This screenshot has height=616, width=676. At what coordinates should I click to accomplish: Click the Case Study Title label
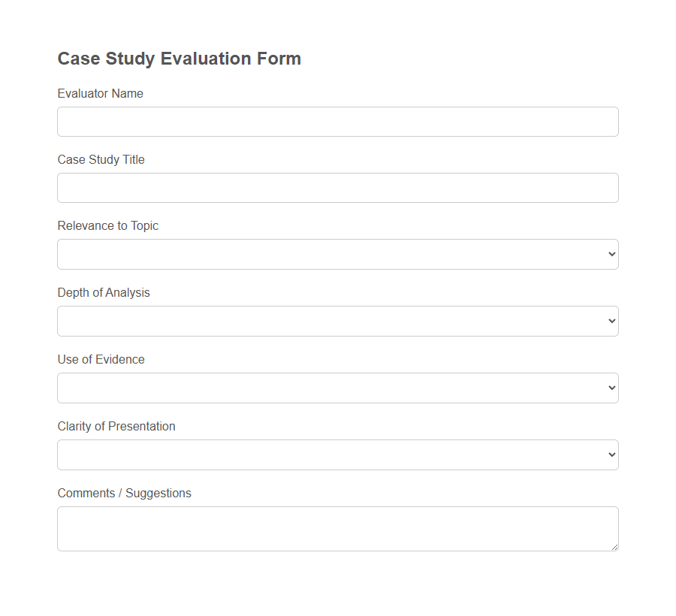tap(101, 159)
